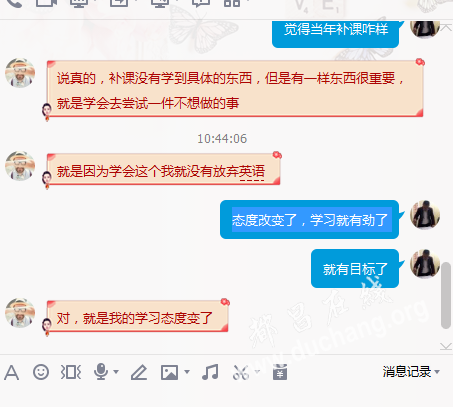Send a red packet via the ¥ icon
453x407 pixels.
click(x=280, y=372)
